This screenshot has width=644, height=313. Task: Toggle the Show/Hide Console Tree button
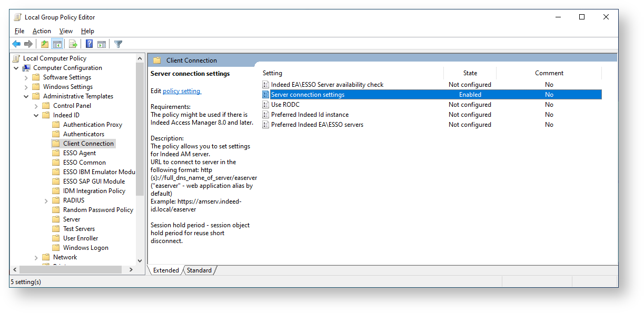coord(57,44)
